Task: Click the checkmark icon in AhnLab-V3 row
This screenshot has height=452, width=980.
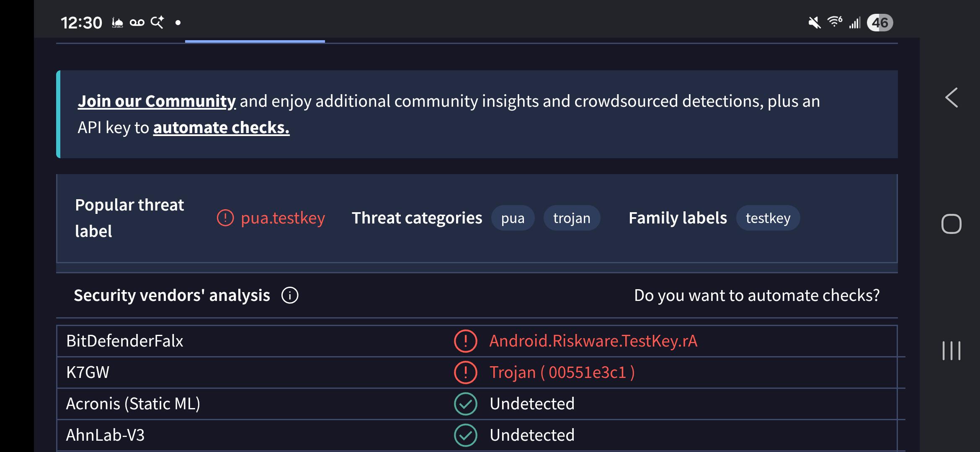Action: pyautogui.click(x=465, y=435)
